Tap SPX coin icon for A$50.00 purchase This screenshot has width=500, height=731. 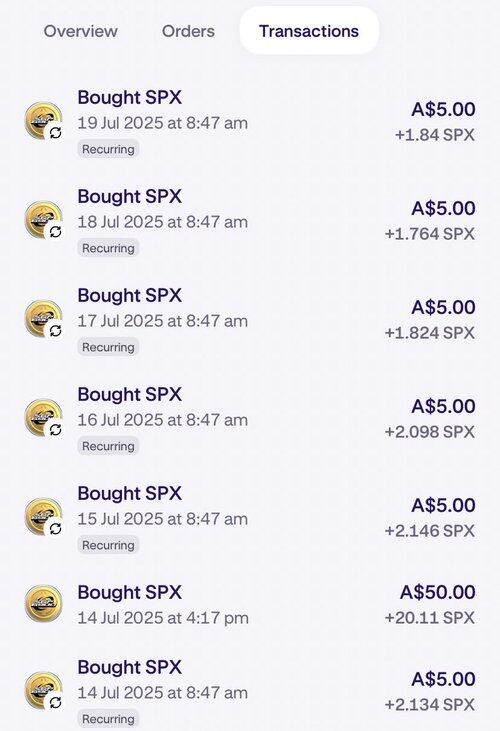pos(43,604)
